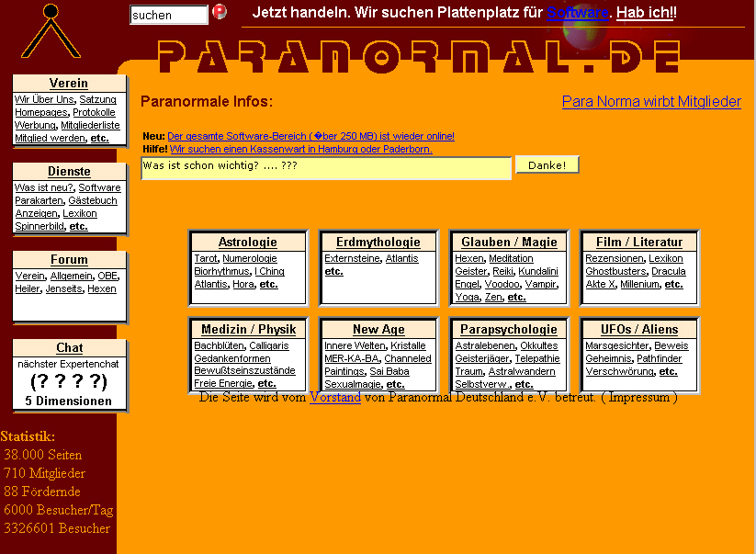Open the 'Freie Energie' link
756x554 pixels.
point(223,384)
